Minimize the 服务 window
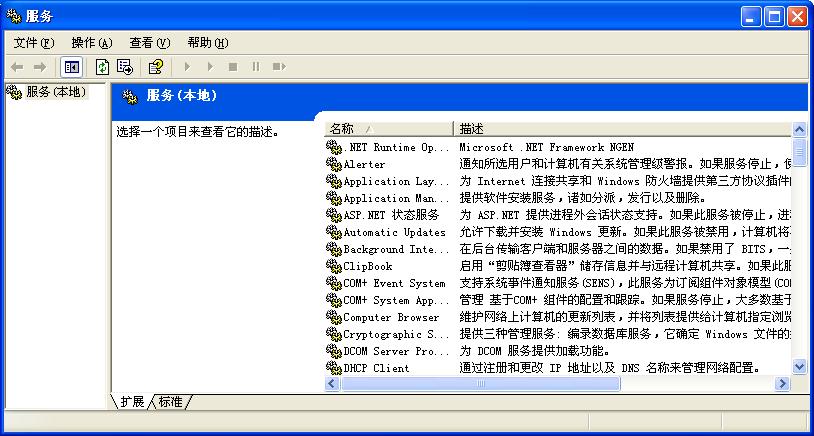 coord(751,17)
